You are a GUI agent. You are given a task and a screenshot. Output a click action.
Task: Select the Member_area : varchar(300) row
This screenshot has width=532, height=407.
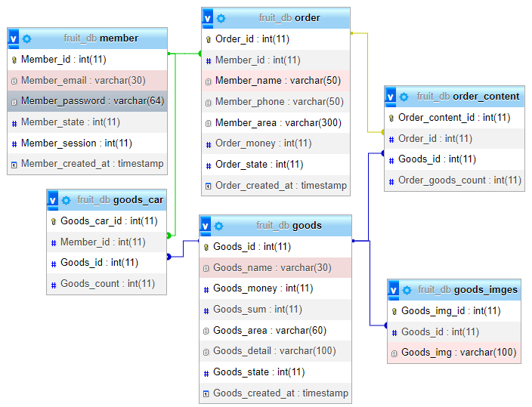point(276,123)
